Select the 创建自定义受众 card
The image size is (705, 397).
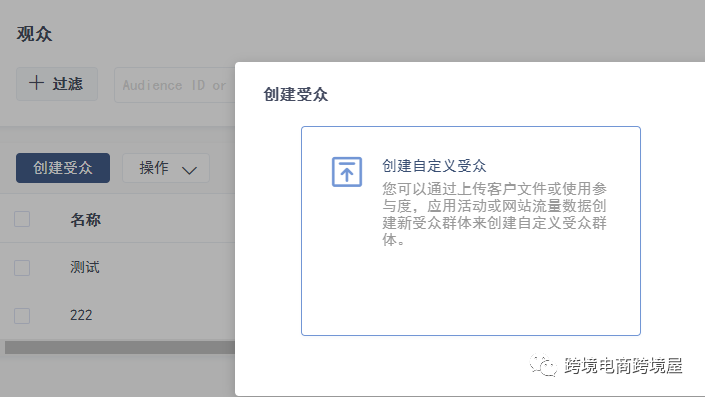click(x=471, y=231)
